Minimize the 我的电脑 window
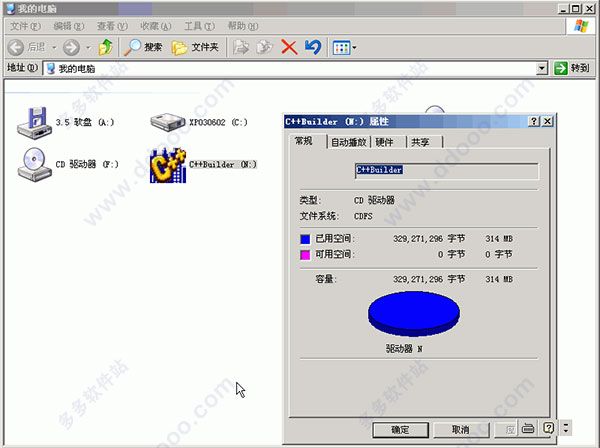The height and width of the screenshot is (448, 600). point(563,8)
